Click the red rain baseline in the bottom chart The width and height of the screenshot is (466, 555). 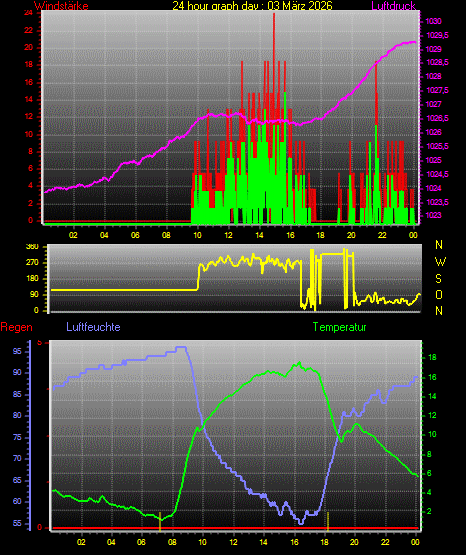(235, 528)
